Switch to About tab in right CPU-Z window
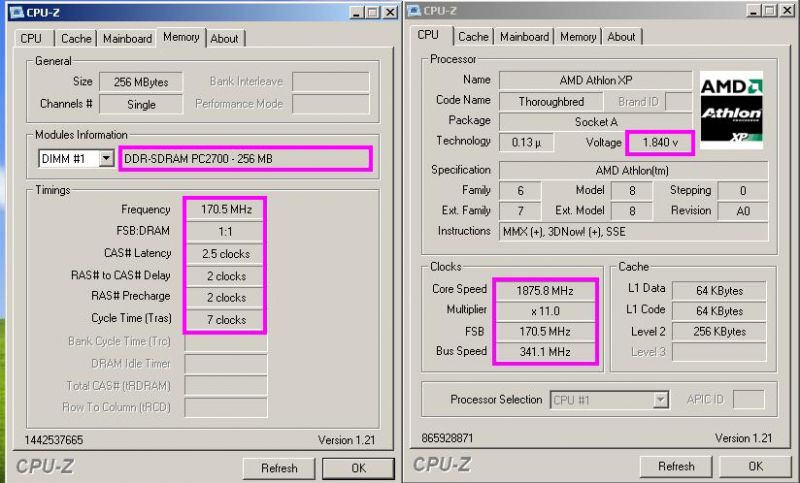The image size is (800, 483). 621,37
